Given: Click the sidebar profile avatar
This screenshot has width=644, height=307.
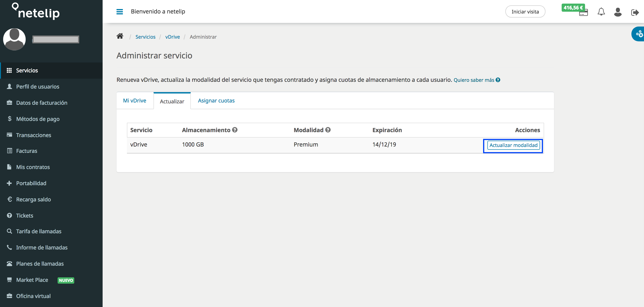Looking at the screenshot, I should coord(14,39).
